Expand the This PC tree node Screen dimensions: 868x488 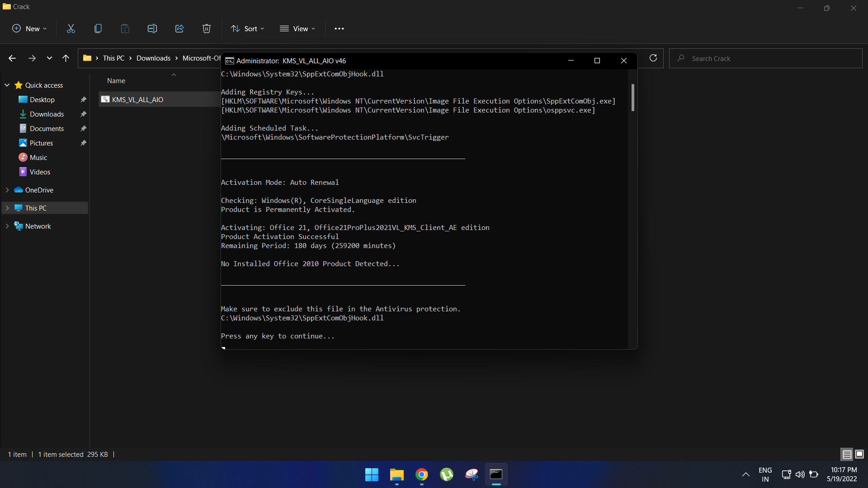click(7, 208)
